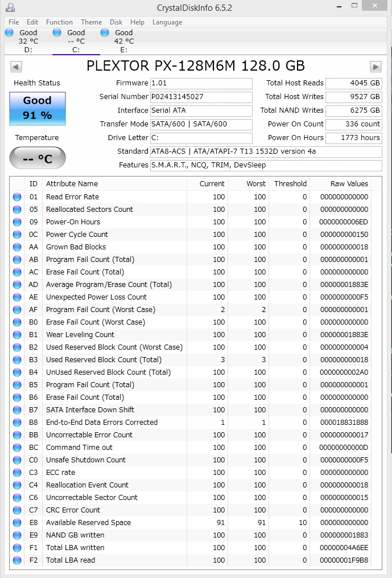The width and height of the screenshot is (392, 578).
Task: Click the Raw Values column header
Action: point(340,183)
